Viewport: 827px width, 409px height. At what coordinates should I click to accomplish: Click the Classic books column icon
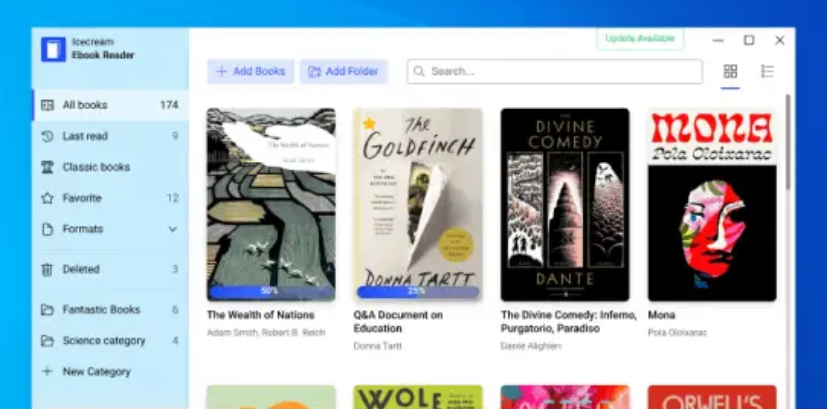[x=47, y=167]
